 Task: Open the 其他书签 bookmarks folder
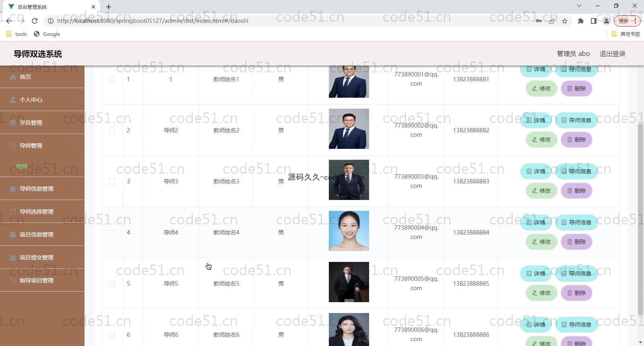coord(625,34)
